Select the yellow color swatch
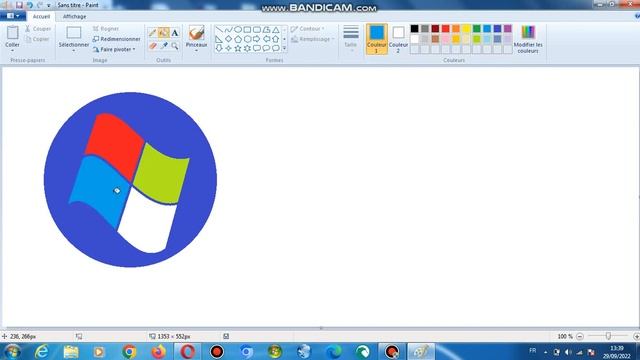640x360 pixels. 466,29
